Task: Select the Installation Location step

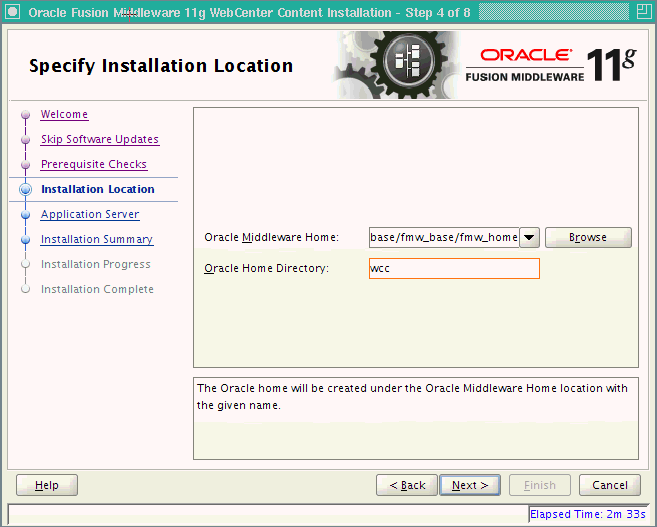Action: (98, 189)
